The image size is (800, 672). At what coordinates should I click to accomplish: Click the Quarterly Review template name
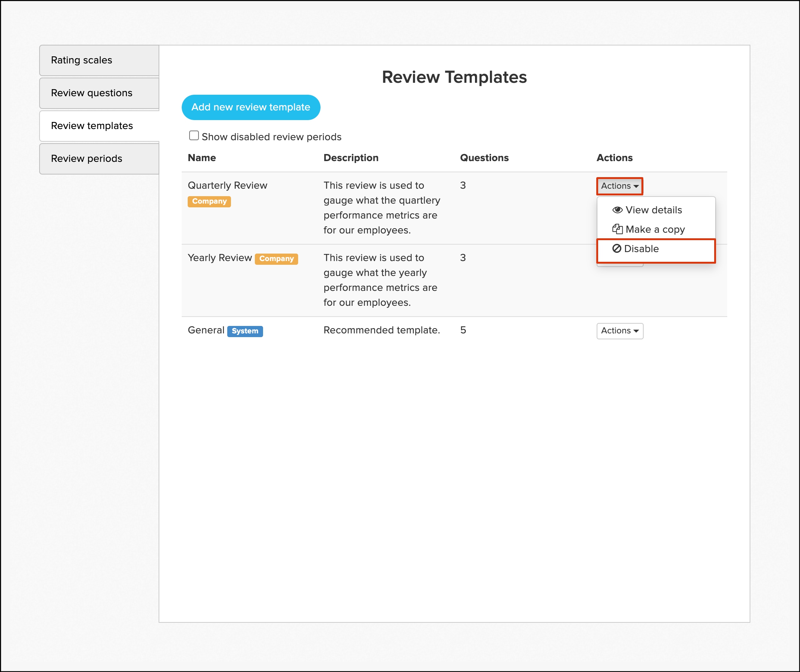point(227,185)
